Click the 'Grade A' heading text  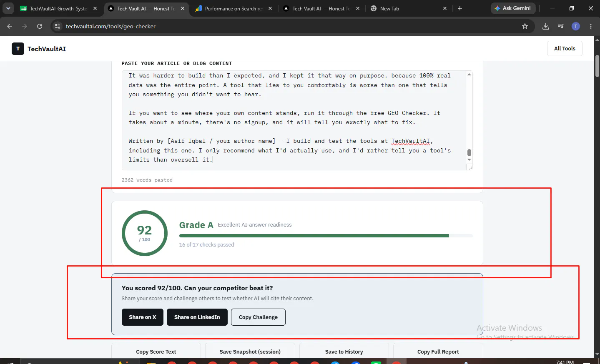[x=196, y=225]
